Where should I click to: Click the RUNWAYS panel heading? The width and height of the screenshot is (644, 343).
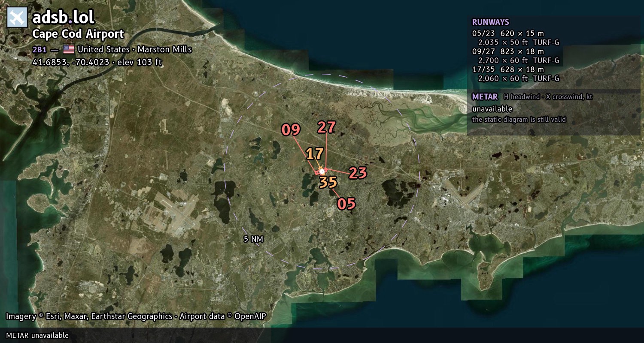click(490, 22)
